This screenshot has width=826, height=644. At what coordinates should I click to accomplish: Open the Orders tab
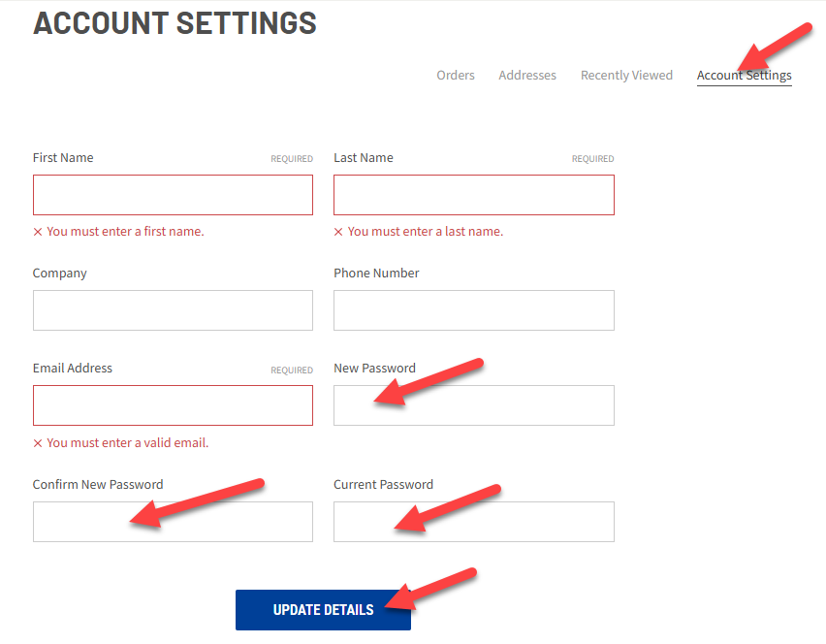[x=455, y=75]
